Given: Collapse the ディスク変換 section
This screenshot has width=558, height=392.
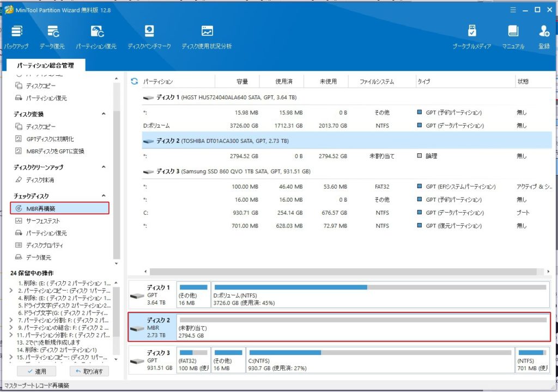Looking at the screenshot, I should pos(104,114).
